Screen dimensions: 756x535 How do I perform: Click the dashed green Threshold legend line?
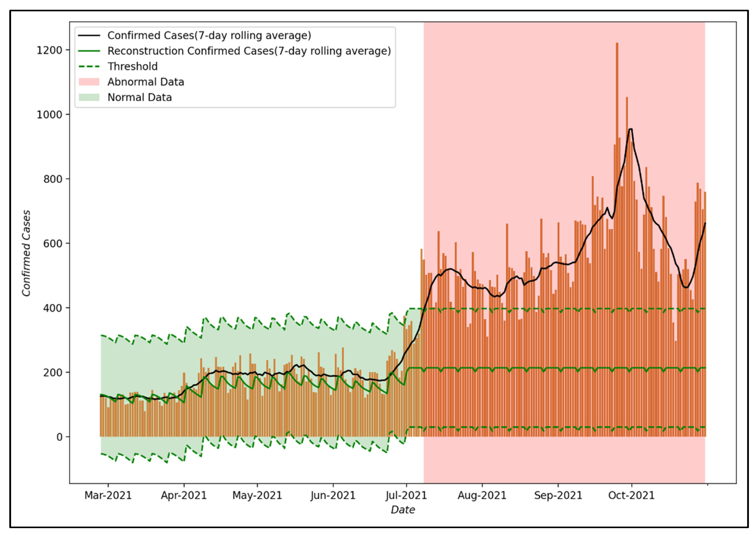(89, 66)
